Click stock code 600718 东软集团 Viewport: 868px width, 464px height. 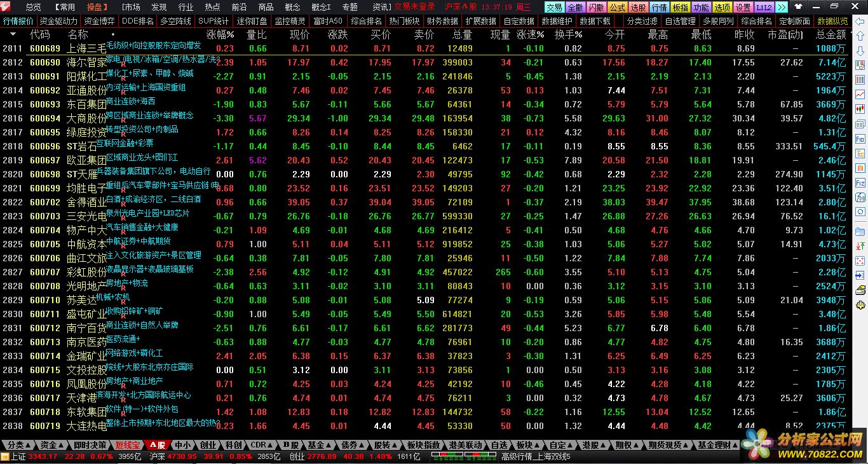[x=45, y=412]
